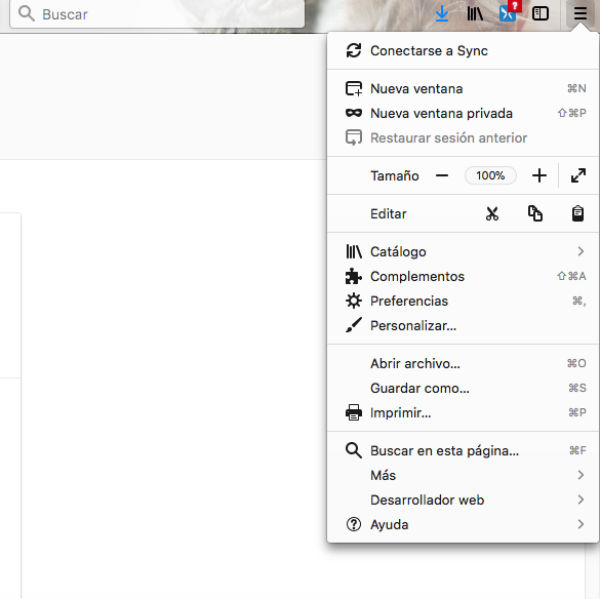Open Nueva ventana privada

pos(463,113)
